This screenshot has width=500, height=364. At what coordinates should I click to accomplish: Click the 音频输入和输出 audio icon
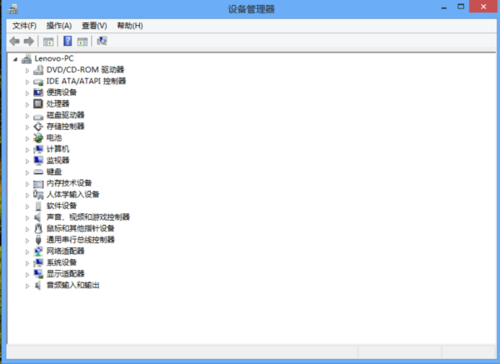(x=38, y=286)
